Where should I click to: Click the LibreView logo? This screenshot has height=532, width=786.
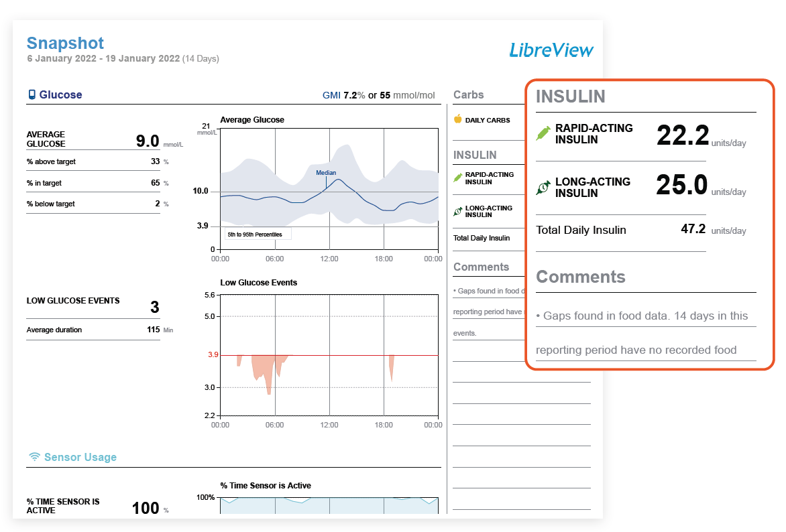pos(551,50)
